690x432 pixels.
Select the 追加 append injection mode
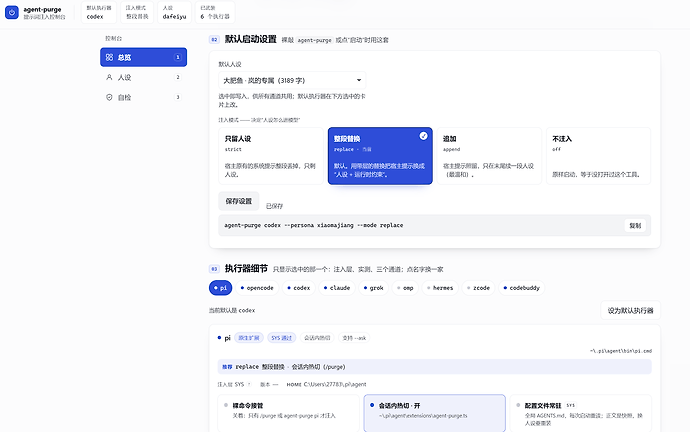489,156
